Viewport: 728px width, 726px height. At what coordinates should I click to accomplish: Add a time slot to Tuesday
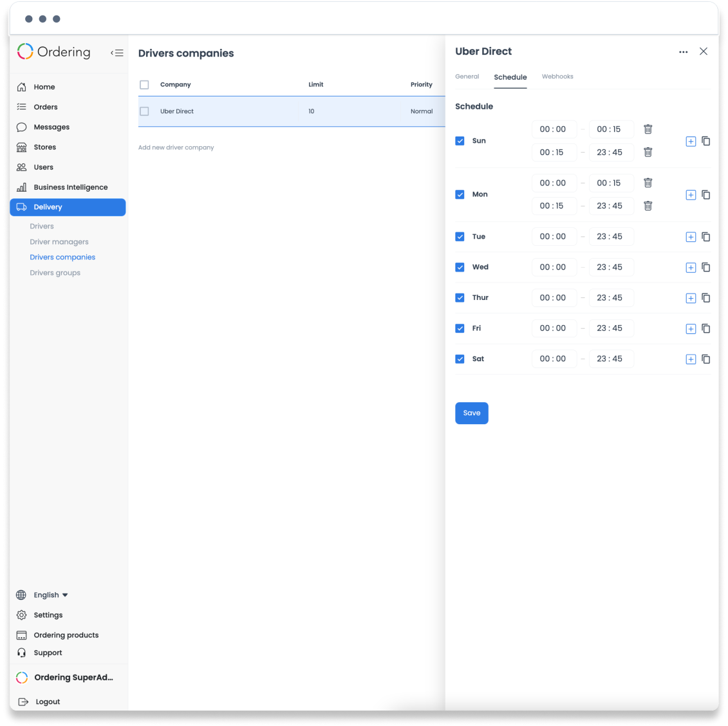tap(691, 237)
